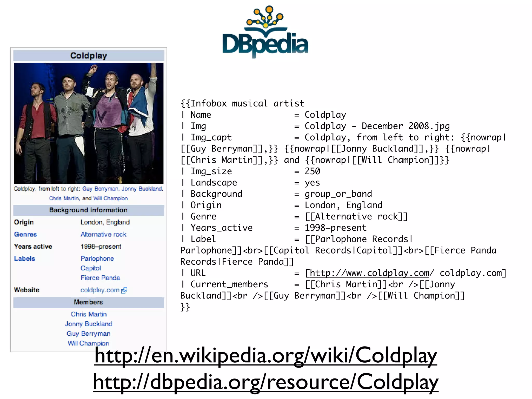The height and width of the screenshot is (399, 532).
Task: Click the Background information section header
Action: coord(89,210)
